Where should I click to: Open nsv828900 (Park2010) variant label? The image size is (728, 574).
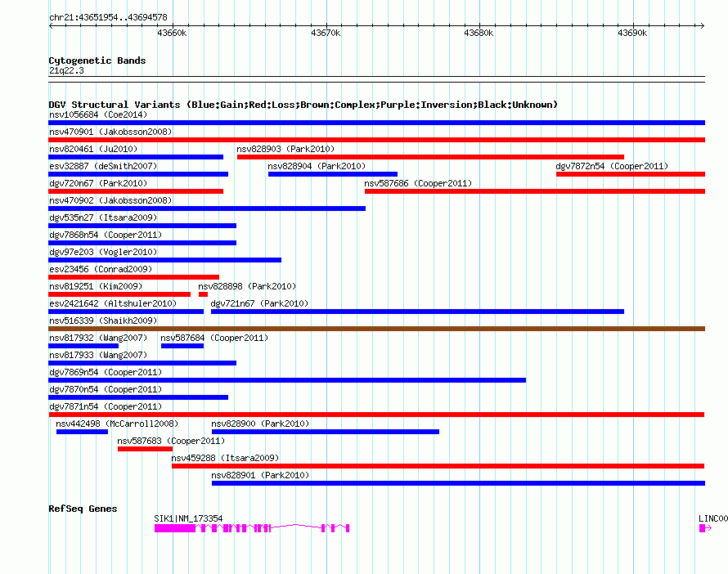click(x=260, y=424)
